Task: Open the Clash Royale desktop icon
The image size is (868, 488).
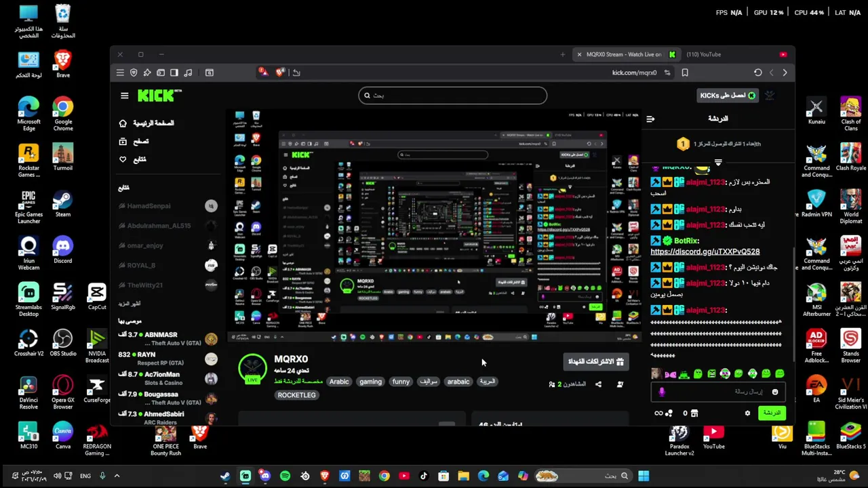Action: (x=850, y=157)
